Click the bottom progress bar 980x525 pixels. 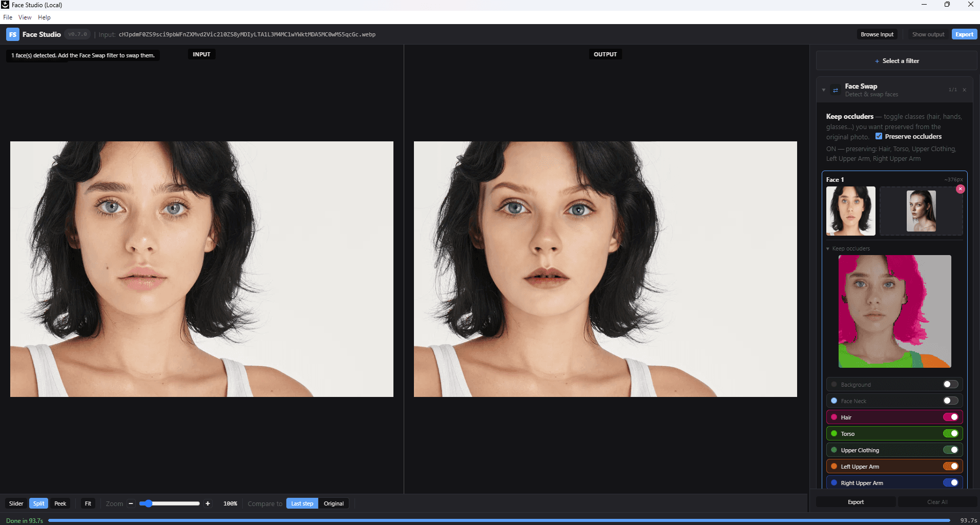[499, 520]
